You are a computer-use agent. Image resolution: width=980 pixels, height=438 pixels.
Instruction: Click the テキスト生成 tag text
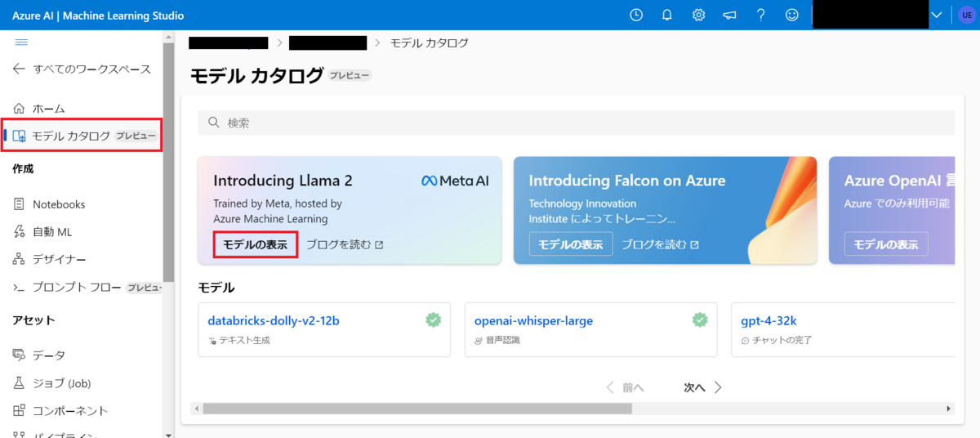[244, 340]
